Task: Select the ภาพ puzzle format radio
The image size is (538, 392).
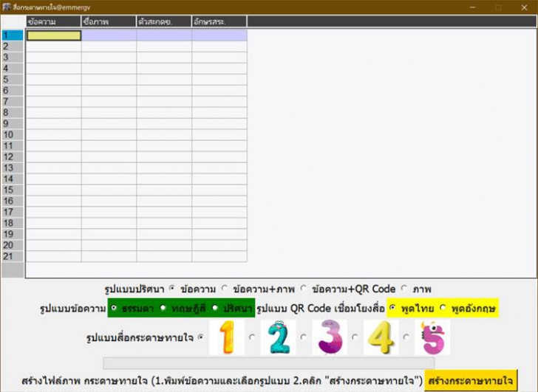Action: (x=404, y=288)
